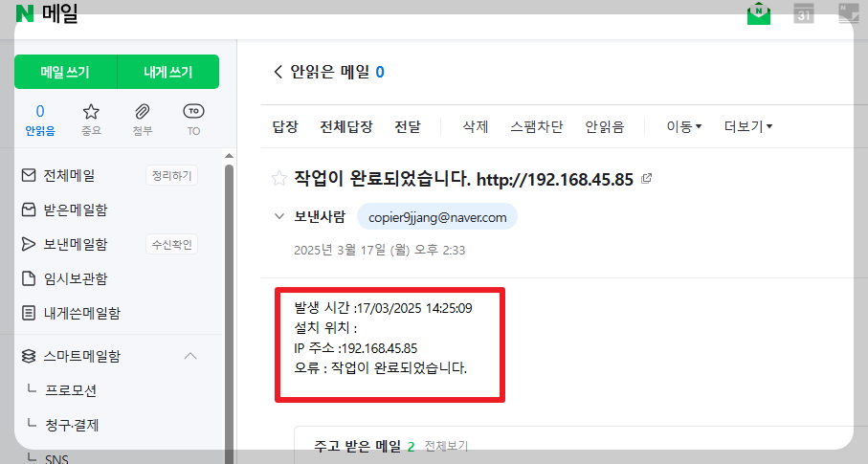Screen dimensions: 868x464
Task: Filter attachment mail with paperclip icon (첨부)
Action: 143,120
